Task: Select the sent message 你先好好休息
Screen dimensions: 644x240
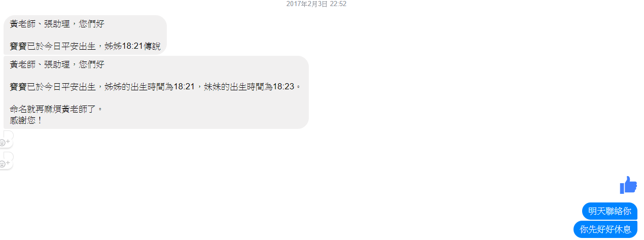Action: coord(605,229)
